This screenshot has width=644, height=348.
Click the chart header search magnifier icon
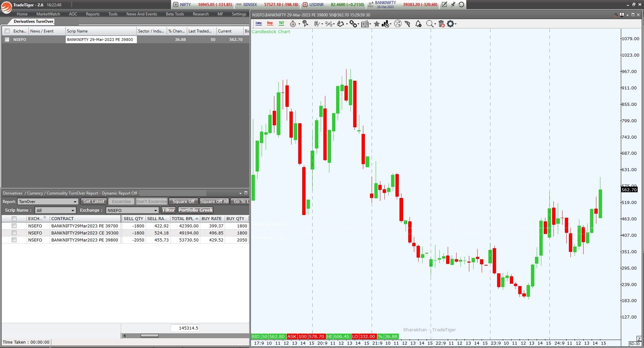[x=616, y=15]
